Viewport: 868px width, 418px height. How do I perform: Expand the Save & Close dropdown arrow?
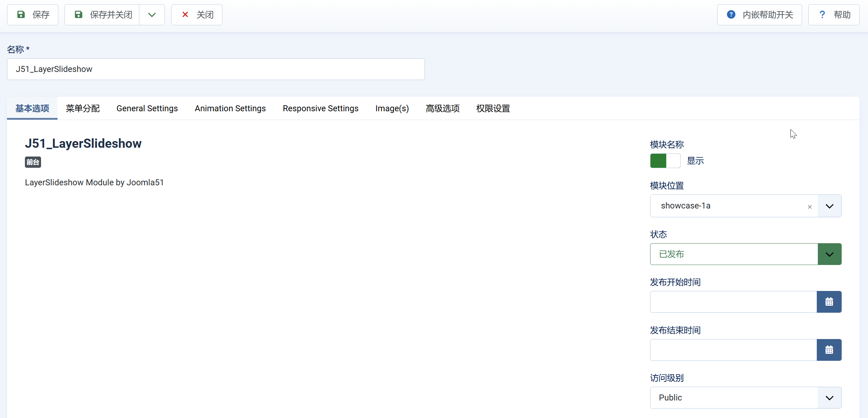(x=152, y=15)
